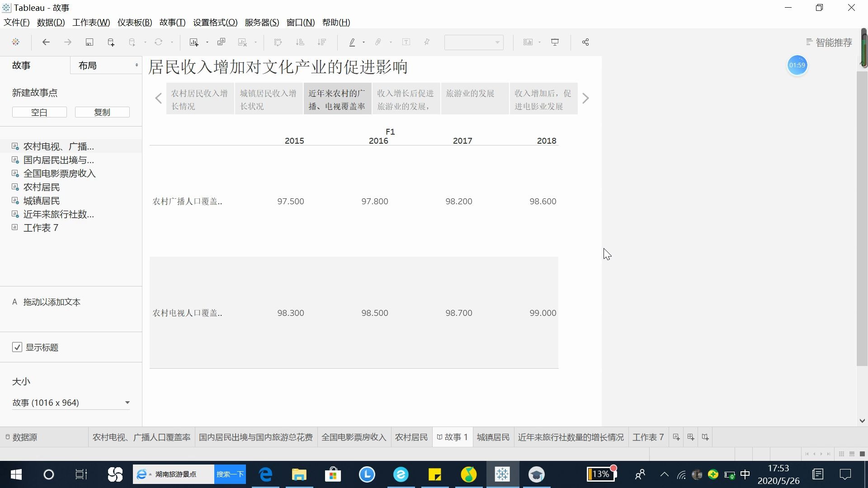Click the new story tab icon at bottom
This screenshot has width=868, height=488.
click(705, 437)
